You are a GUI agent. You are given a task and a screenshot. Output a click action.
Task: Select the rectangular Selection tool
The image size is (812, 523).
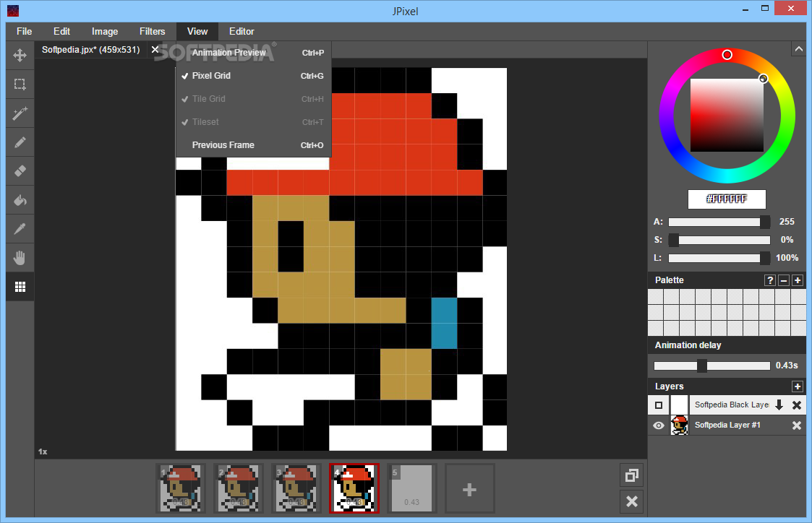tap(20, 85)
